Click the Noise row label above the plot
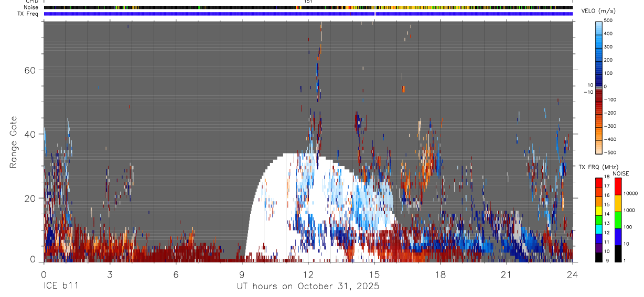 (31, 7)
